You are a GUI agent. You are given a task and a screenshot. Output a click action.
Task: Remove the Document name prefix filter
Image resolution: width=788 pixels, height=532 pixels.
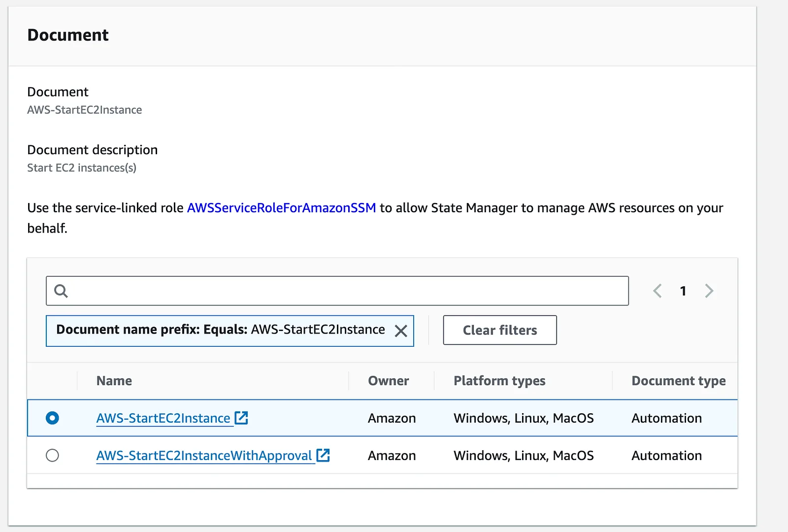click(401, 331)
